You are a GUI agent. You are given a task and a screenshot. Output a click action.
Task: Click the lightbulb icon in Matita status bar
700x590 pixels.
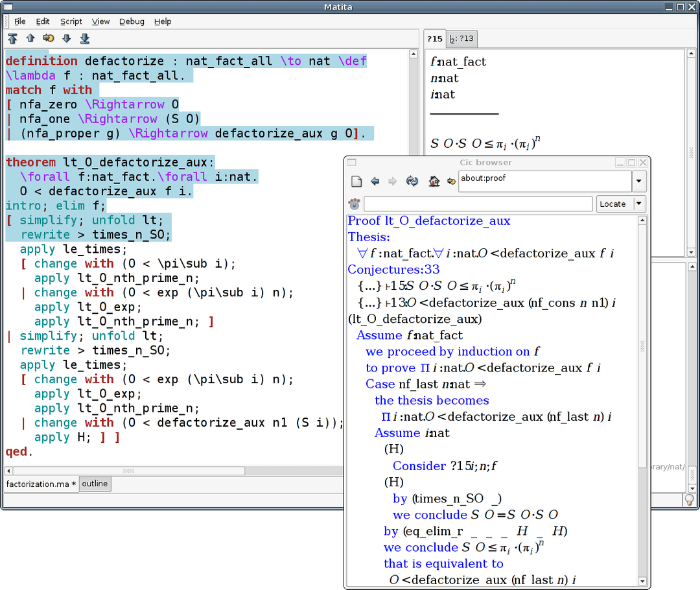[x=690, y=500]
